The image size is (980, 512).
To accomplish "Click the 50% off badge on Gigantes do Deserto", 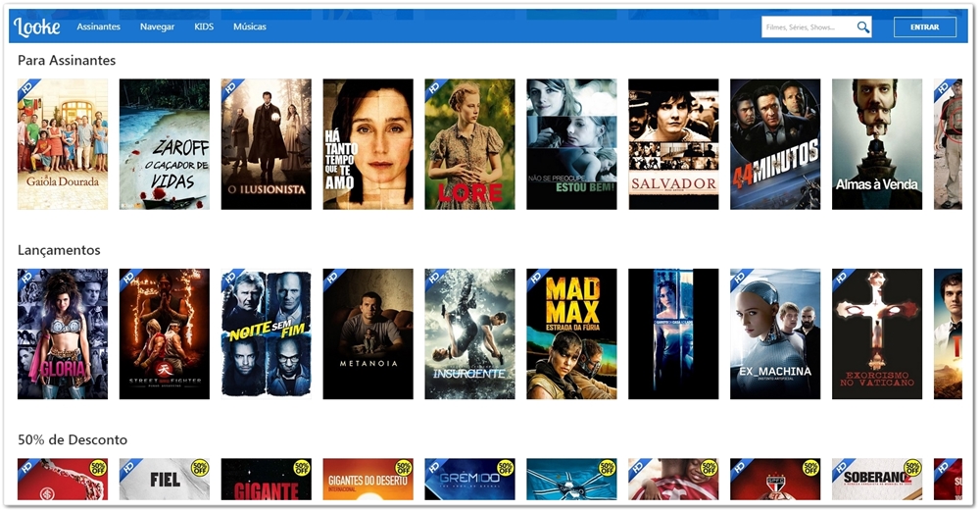I will pos(404,468).
